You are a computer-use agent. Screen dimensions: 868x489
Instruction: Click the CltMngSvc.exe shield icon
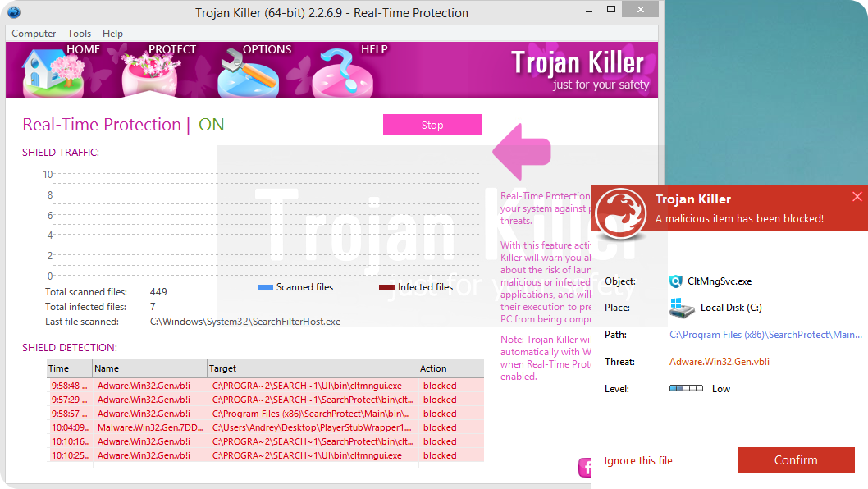pos(676,281)
